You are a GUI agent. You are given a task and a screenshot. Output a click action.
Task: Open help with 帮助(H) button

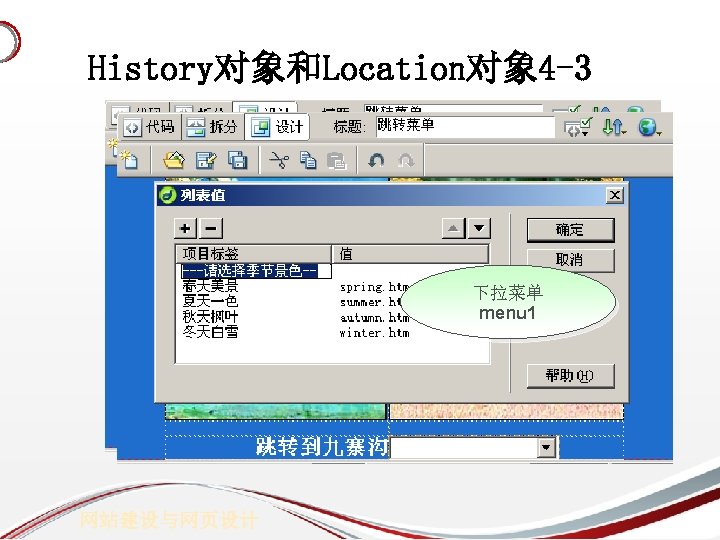tap(570, 376)
